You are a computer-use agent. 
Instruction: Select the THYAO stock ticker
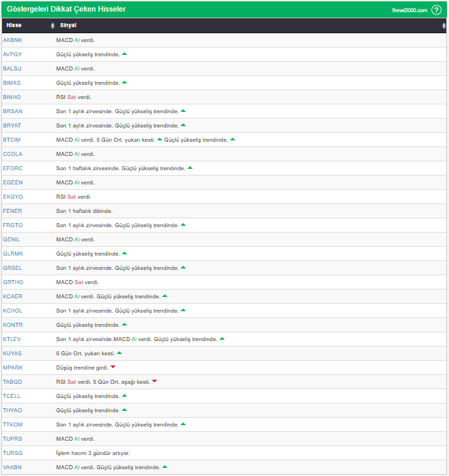[x=12, y=410]
